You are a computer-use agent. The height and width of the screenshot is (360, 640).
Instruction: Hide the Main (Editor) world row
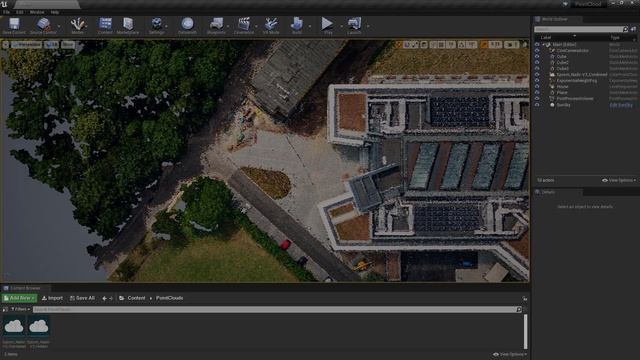click(x=537, y=44)
